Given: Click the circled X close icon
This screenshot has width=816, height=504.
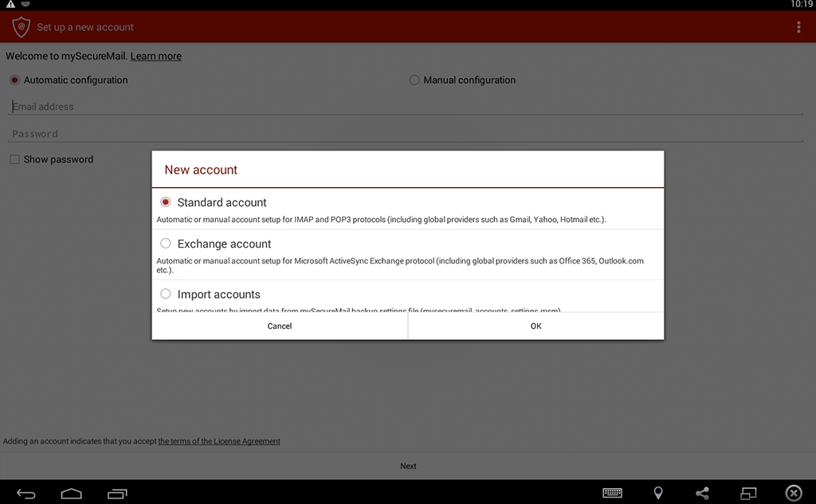Looking at the screenshot, I should click(794, 493).
